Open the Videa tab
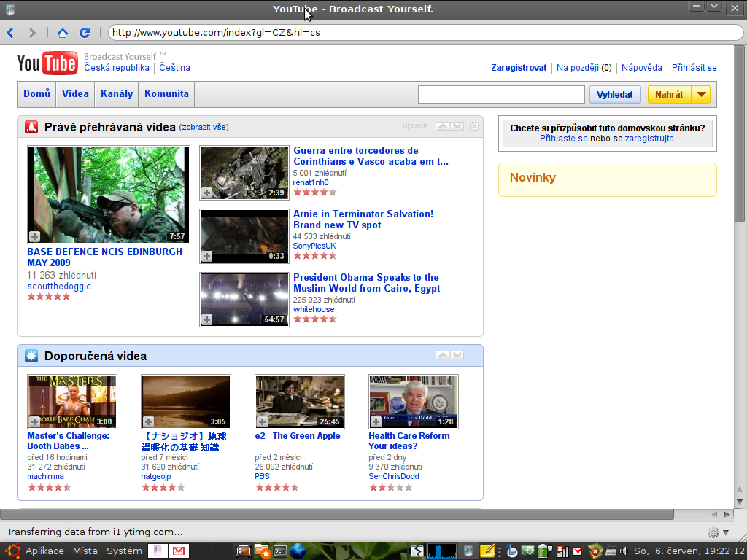Viewport: 747px width, 560px height. coord(75,94)
